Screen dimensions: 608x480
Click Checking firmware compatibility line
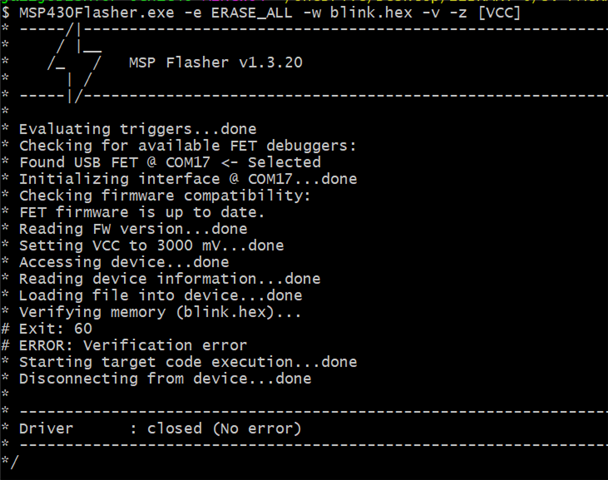165,196
